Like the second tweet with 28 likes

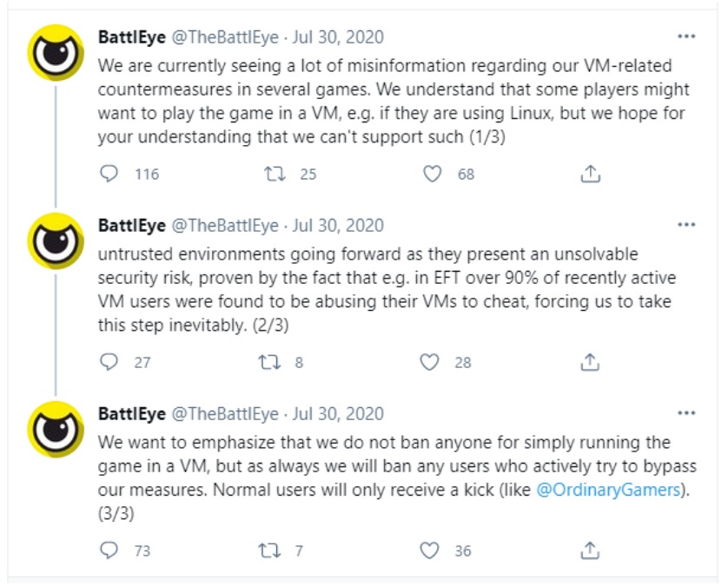[430, 362]
